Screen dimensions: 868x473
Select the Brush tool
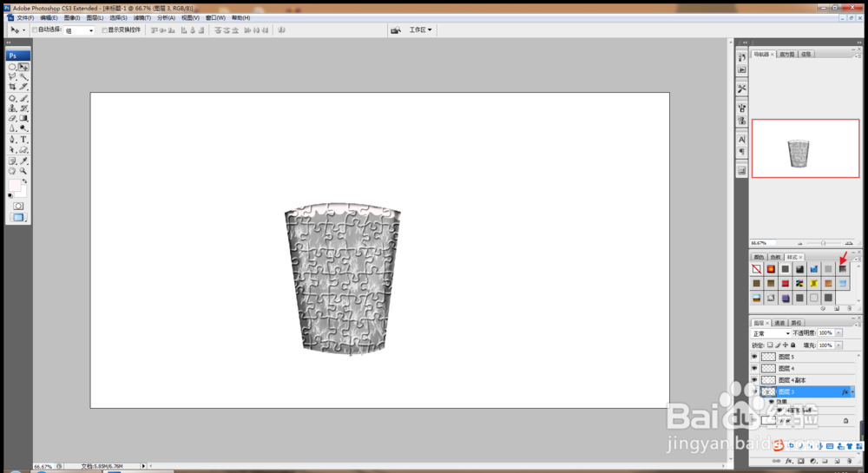pos(23,98)
